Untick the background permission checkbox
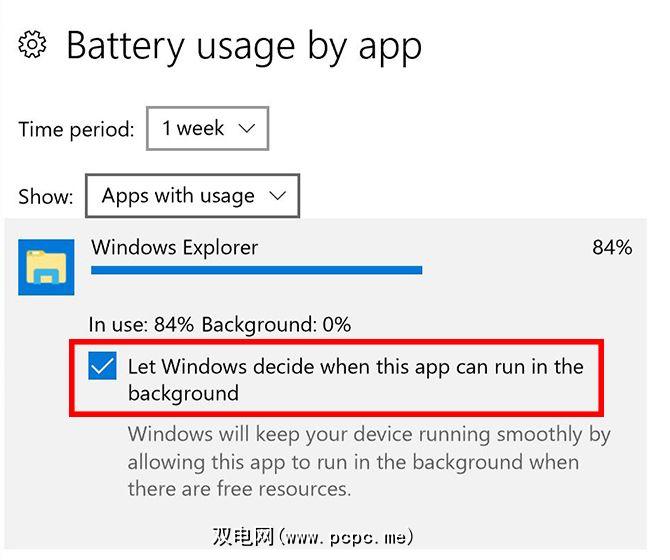 click(x=102, y=367)
